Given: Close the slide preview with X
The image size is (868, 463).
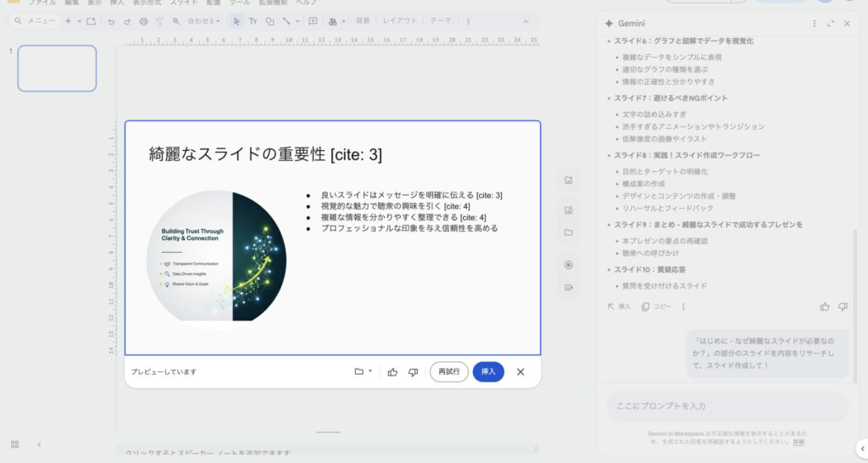Looking at the screenshot, I should pyautogui.click(x=520, y=371).
